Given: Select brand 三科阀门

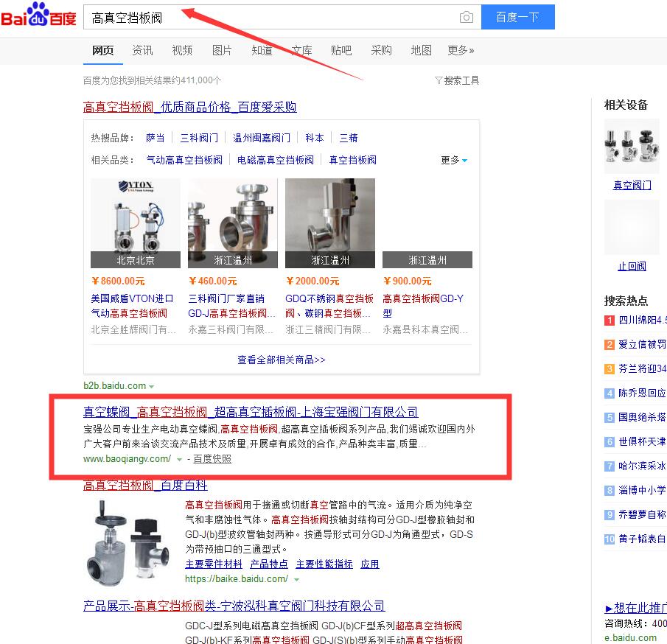Looking at the screenshot, I should [x=199, y=138].
